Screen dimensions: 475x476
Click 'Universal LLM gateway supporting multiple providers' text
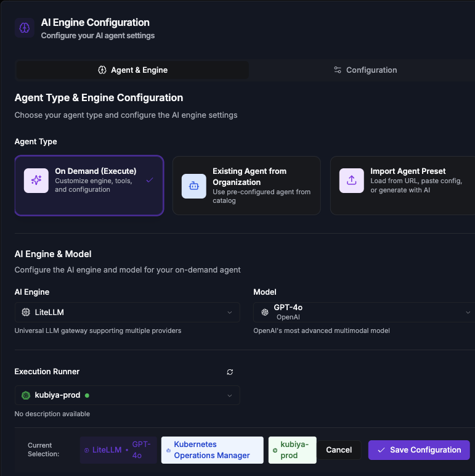[x=98, y=330]
